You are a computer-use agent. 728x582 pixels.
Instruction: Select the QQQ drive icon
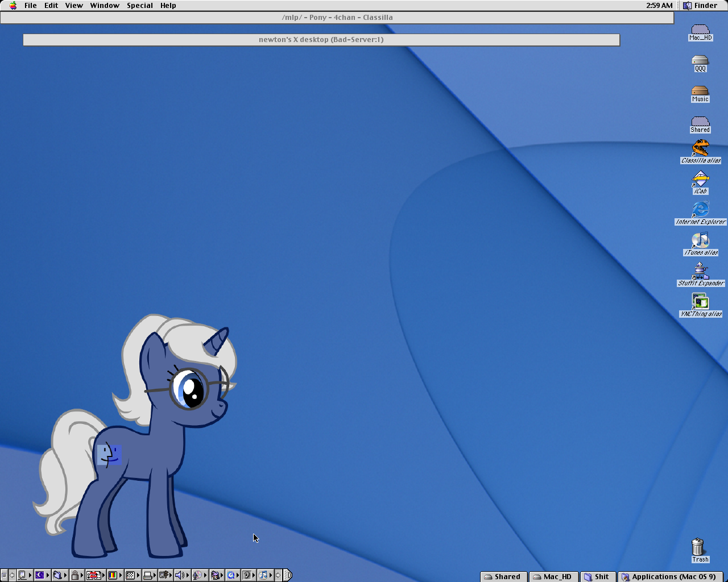[700, 64]
